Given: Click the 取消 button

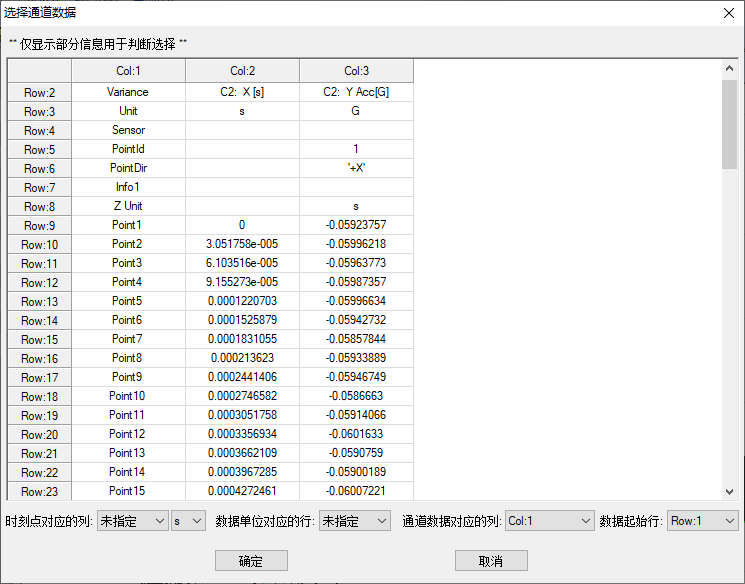Looking at the screenshot, I should click(x=491, y=561).
